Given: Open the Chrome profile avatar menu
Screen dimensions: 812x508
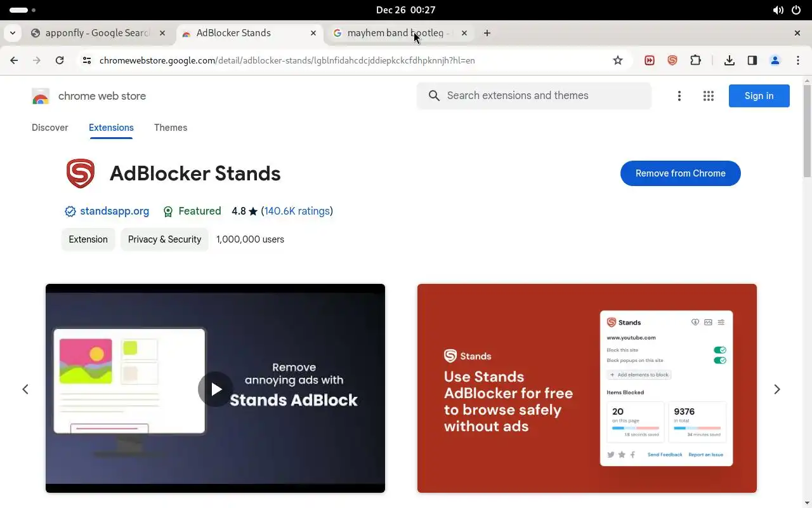Looking at the screenshot, I should click(x=775, y=60).
